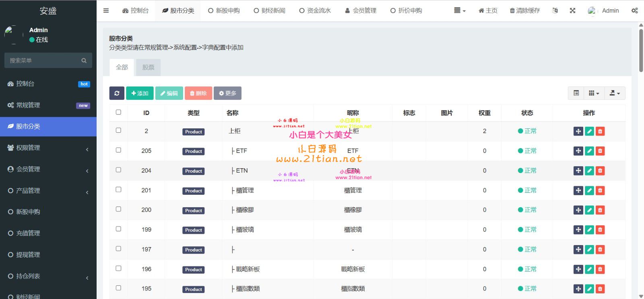Open the settings gears icon at top right
The height and width of the screenshot is (299, 644).
pos(634,10)
